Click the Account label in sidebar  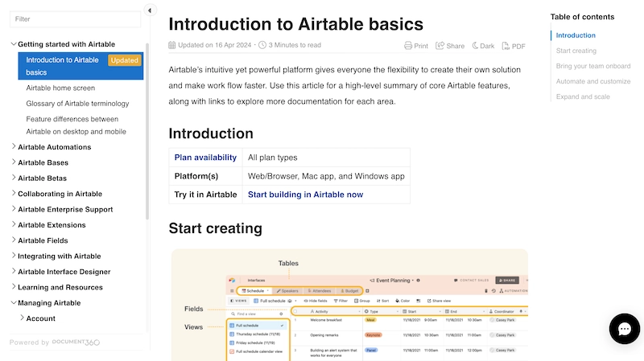tap(41, 318)
